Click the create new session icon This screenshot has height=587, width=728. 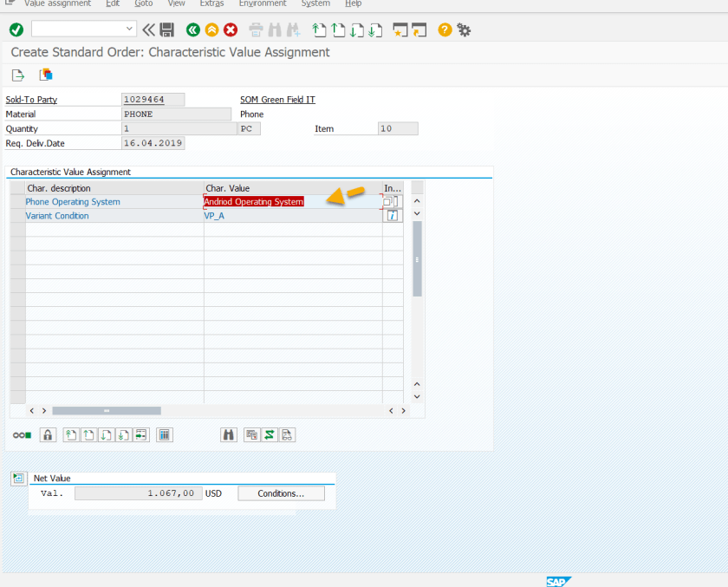point(400,30)
